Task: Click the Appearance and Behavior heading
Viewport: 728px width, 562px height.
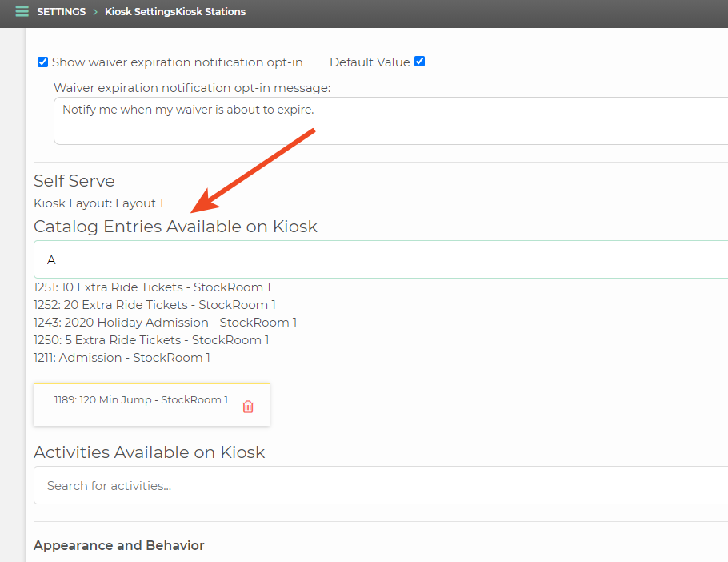Action: point(119,545)
